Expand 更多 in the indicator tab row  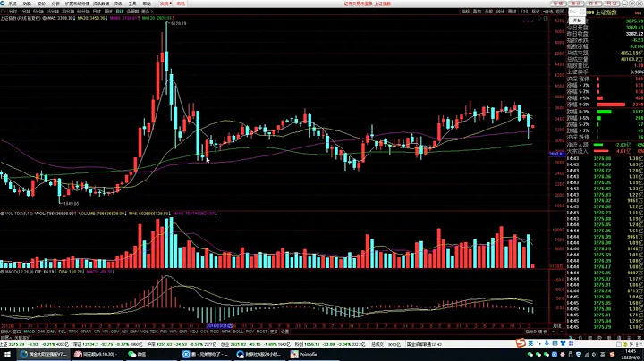coord(275,332)
